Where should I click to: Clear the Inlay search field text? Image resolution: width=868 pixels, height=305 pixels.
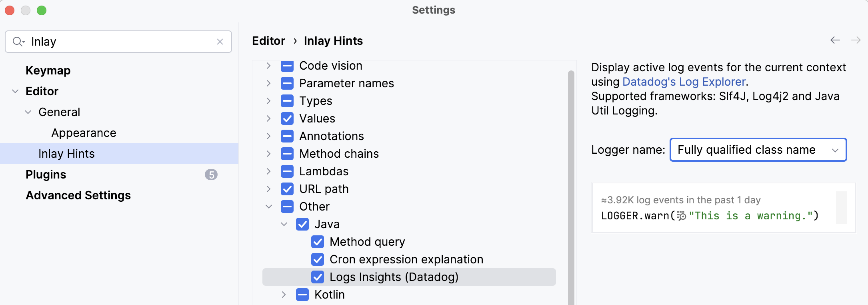coord(220,42)
